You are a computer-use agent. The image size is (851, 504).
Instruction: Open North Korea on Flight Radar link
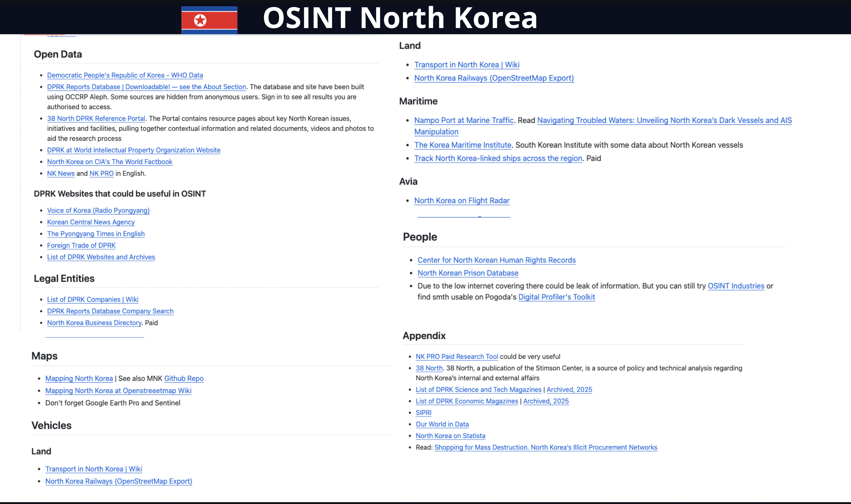pos(462,200)
